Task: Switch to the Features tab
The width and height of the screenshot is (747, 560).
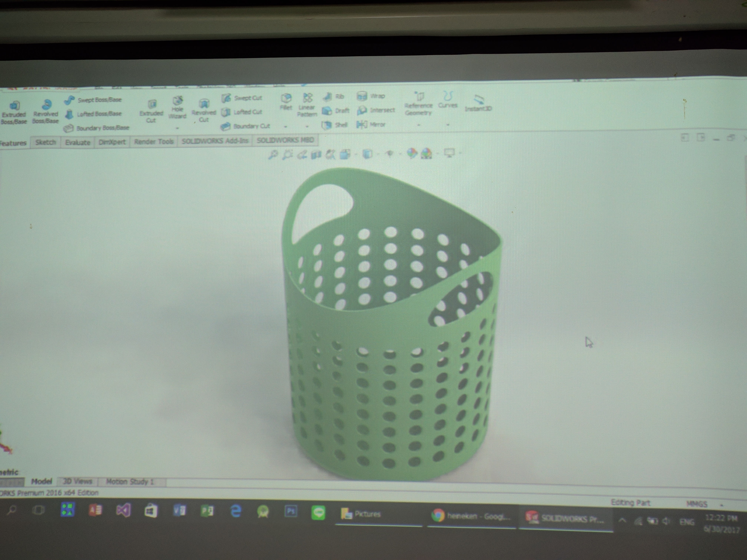Action: coord(14,143)
